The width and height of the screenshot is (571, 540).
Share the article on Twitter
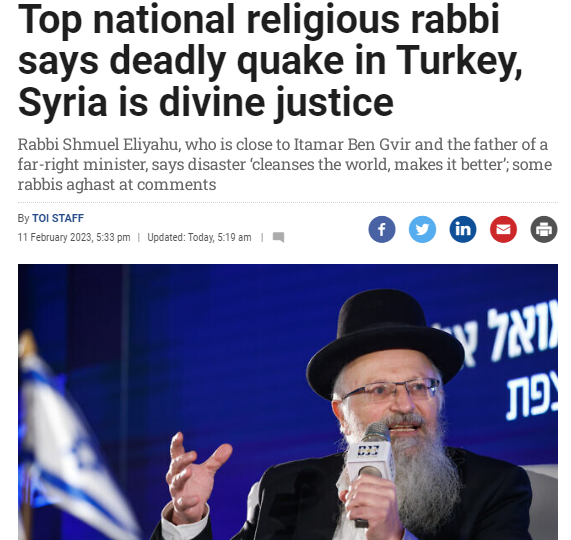point(422,229)
